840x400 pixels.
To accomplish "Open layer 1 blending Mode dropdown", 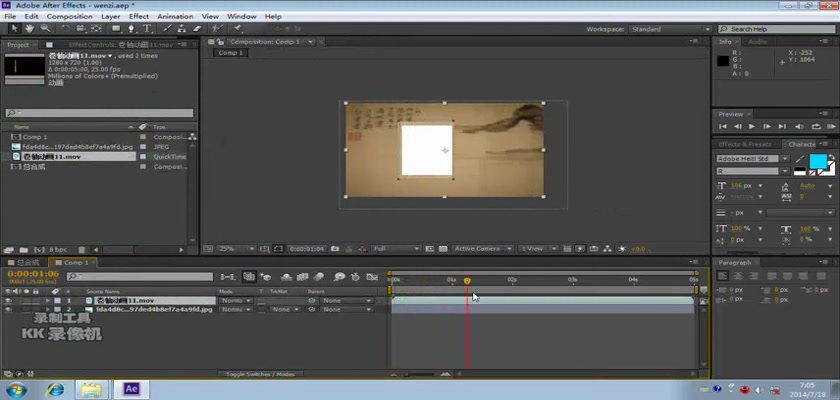I will coord(236,301).
